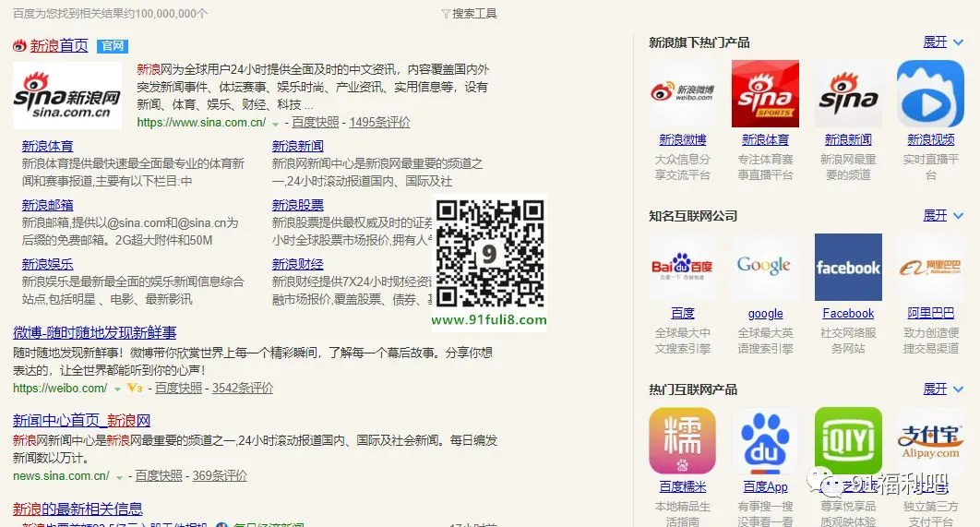Open the 新浪新闻 label in sidebar
Screen dimensions: 980x527
(848, 140)
